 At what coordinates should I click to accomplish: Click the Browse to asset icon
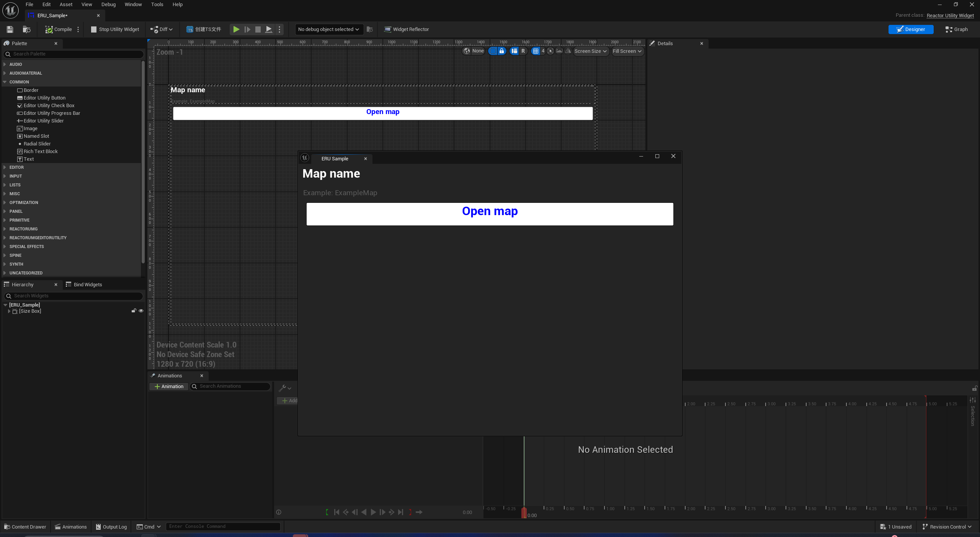click(x=26, y=29)
